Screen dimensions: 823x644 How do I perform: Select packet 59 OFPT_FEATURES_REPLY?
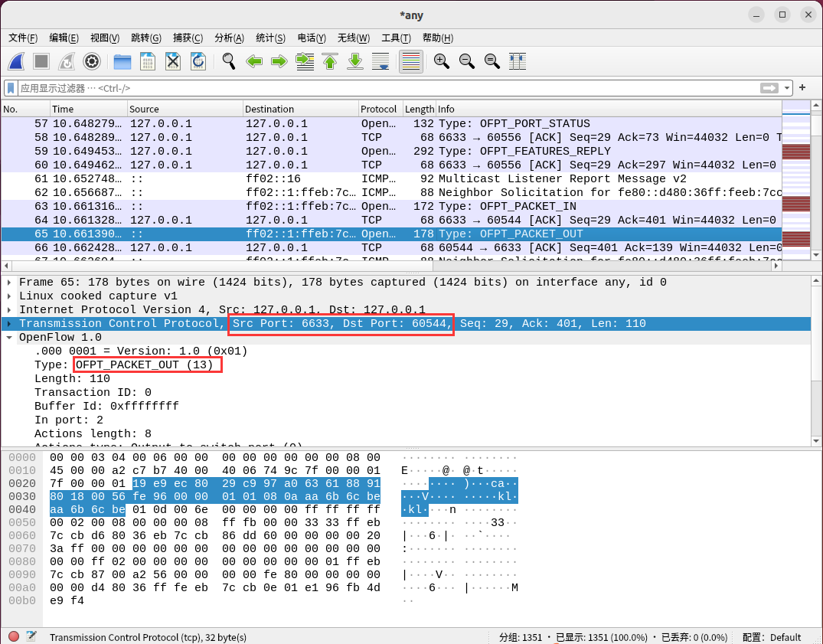point(391,151)
